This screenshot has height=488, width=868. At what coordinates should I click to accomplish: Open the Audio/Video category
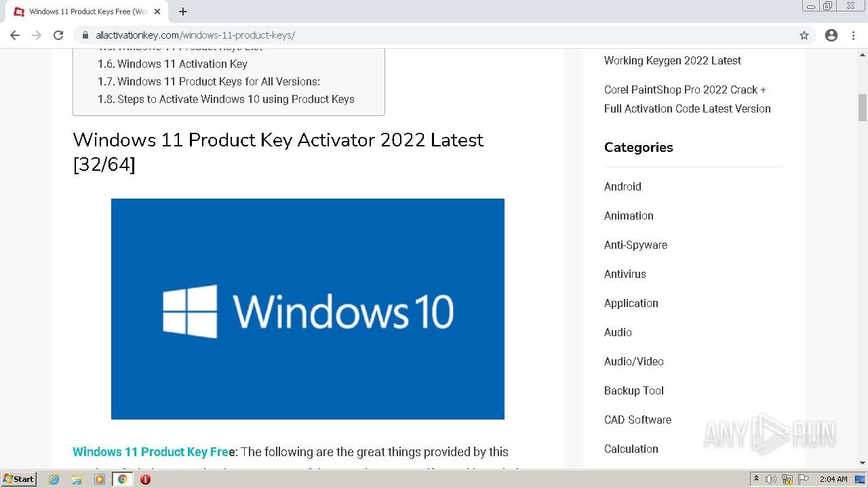[x=634, y=361]
